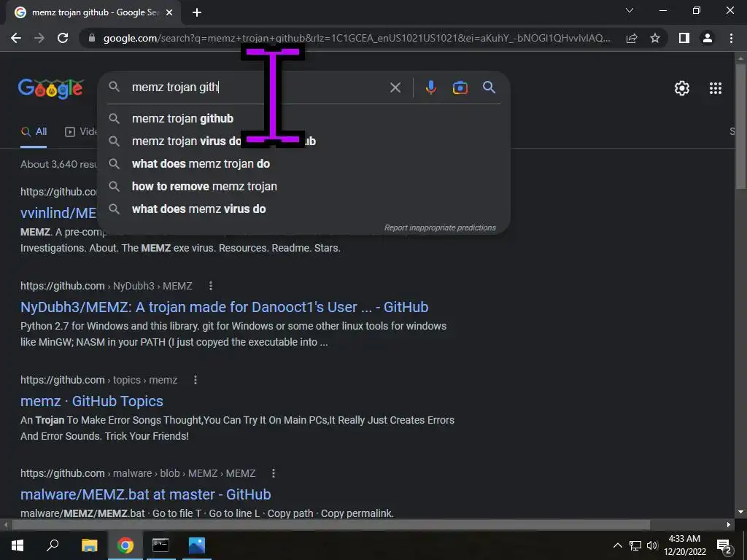Open the Google apps grid
747x560 pixels.
(716, 88)
